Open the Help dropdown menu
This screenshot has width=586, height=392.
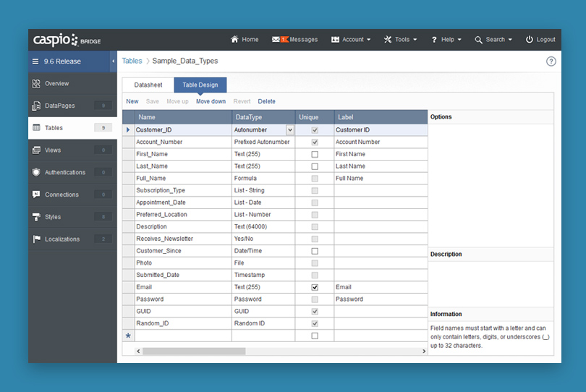tap(446, 39)
